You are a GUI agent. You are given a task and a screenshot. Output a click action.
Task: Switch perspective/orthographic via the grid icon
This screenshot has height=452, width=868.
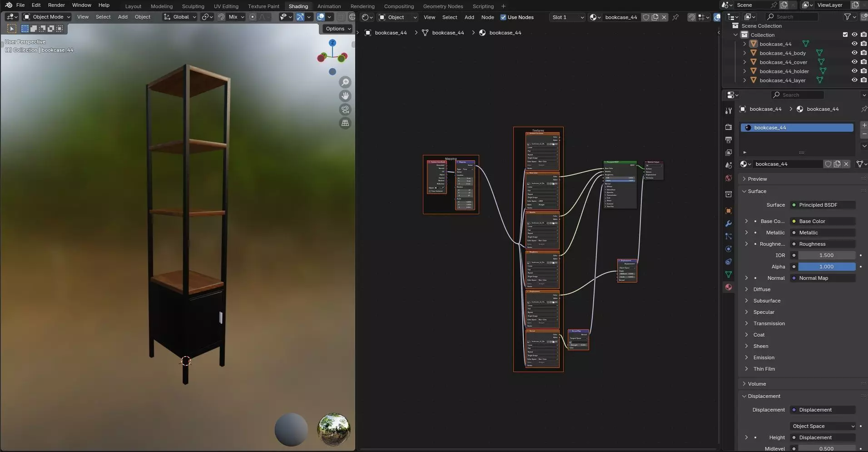(x=345, y=123)
